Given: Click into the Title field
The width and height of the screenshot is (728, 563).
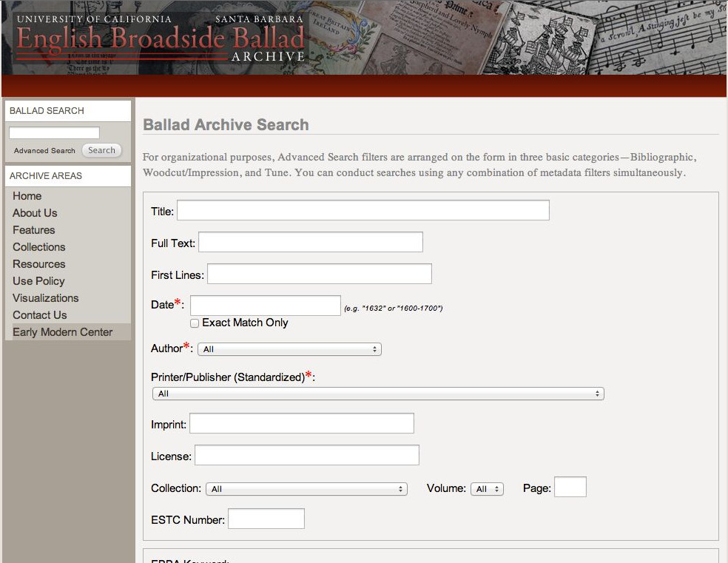Looking at the screenshot, I should coord(363,210).
